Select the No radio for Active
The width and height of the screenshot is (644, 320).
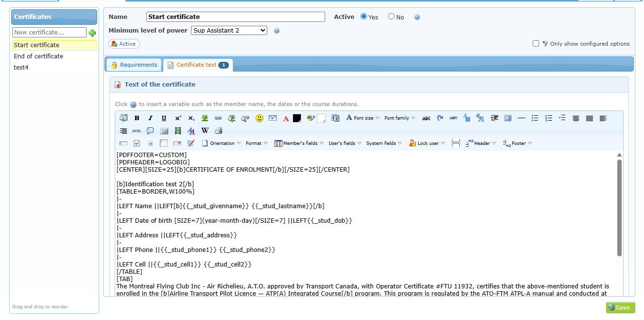391,17
